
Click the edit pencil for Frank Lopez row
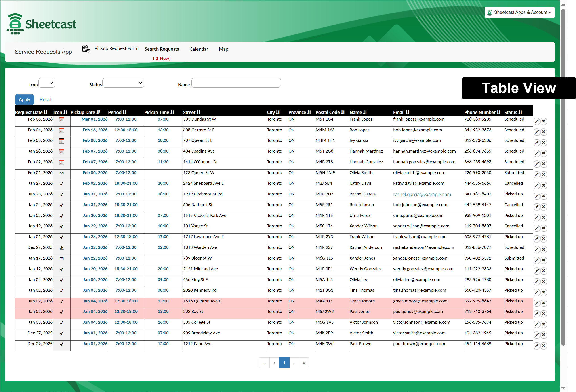point(537,121)
